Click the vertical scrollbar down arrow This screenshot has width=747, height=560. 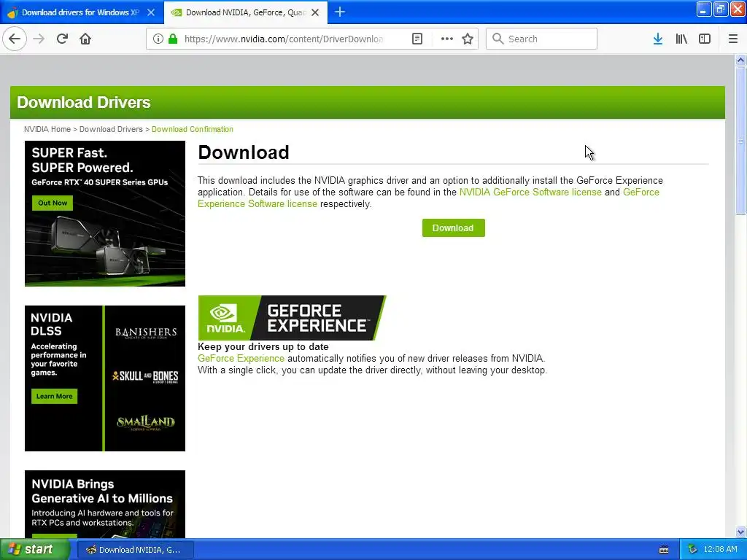coord(740,532)
